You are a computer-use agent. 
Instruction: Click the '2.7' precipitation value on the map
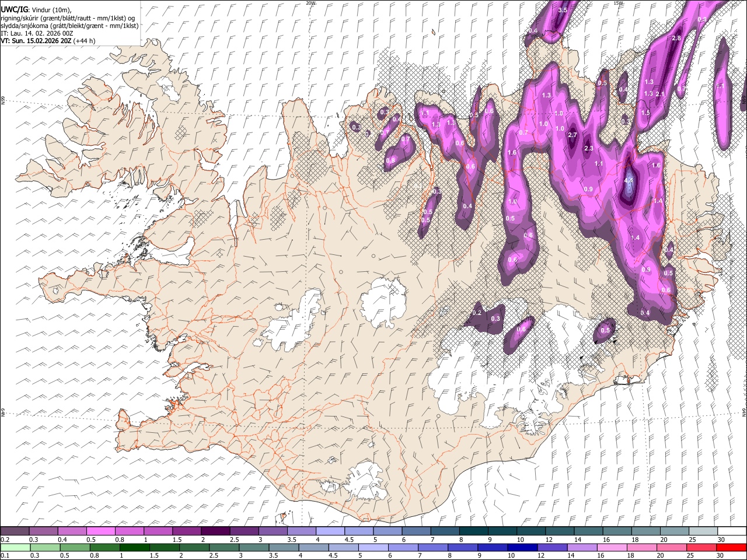pyautogui.click(x=572, y=135)
